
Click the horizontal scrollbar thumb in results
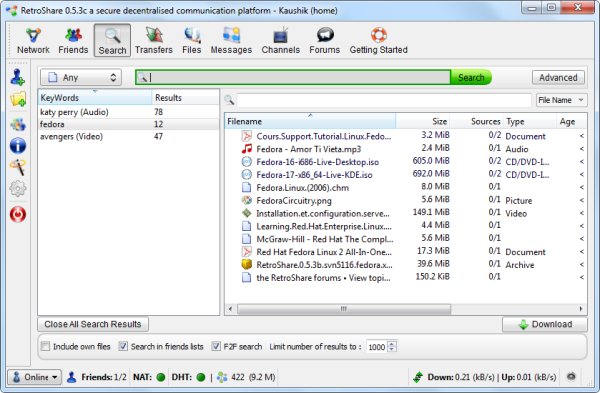point(344,308)
